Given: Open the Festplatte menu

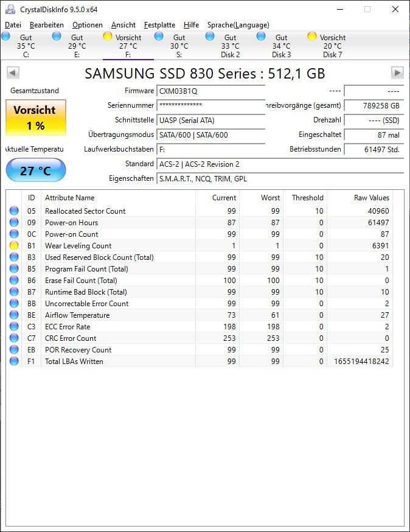Looking at the screenshot, I should [x=159, y=25].
